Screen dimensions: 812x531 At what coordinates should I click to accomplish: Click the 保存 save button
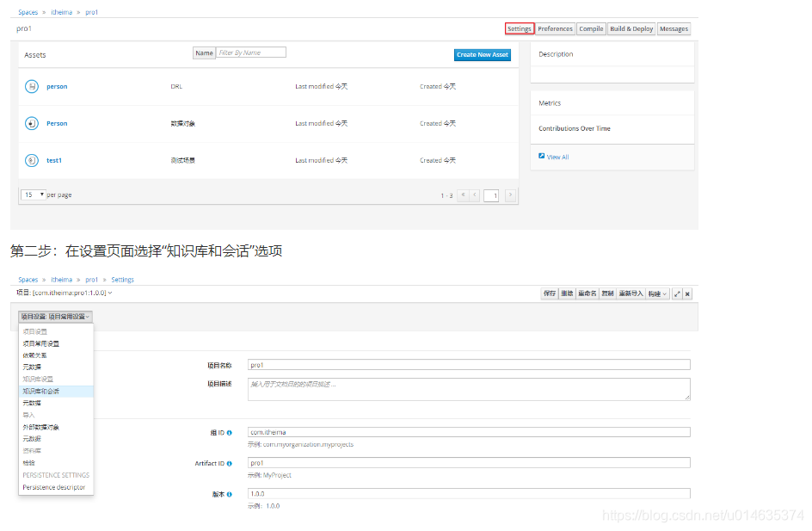click(x=550, y=293)
